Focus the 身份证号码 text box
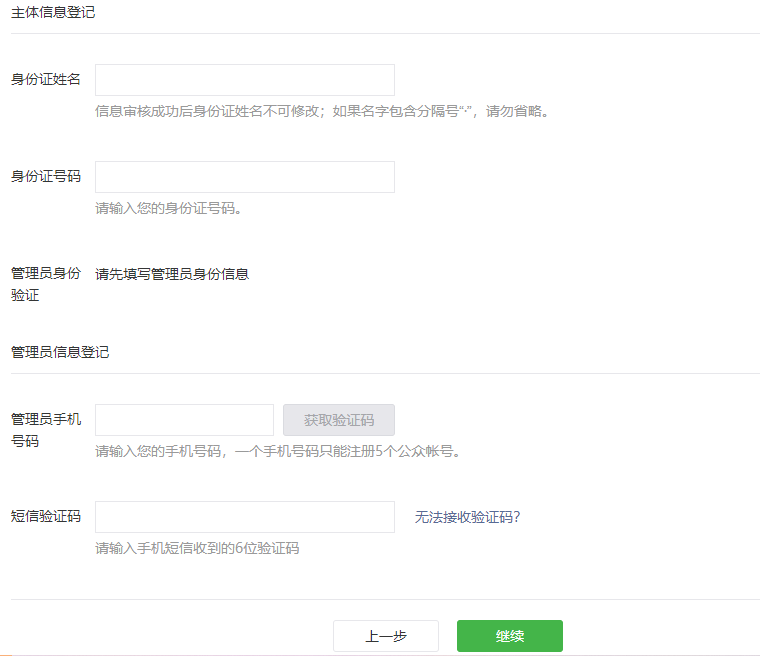Screen dimensions: 760x656 (x=245, y=177)
